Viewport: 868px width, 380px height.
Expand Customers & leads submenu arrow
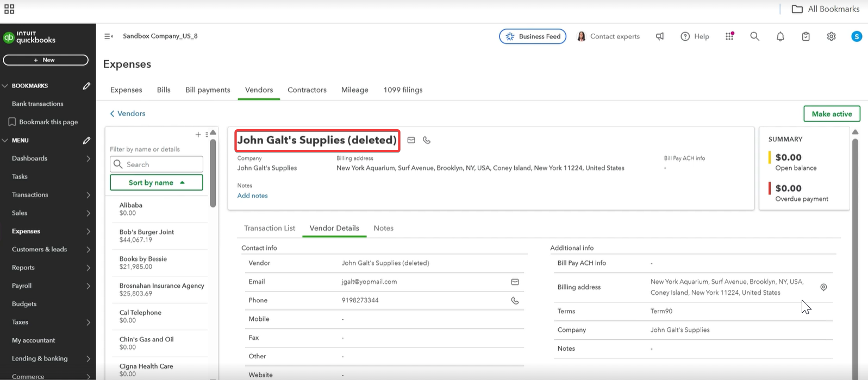[88, 250]
